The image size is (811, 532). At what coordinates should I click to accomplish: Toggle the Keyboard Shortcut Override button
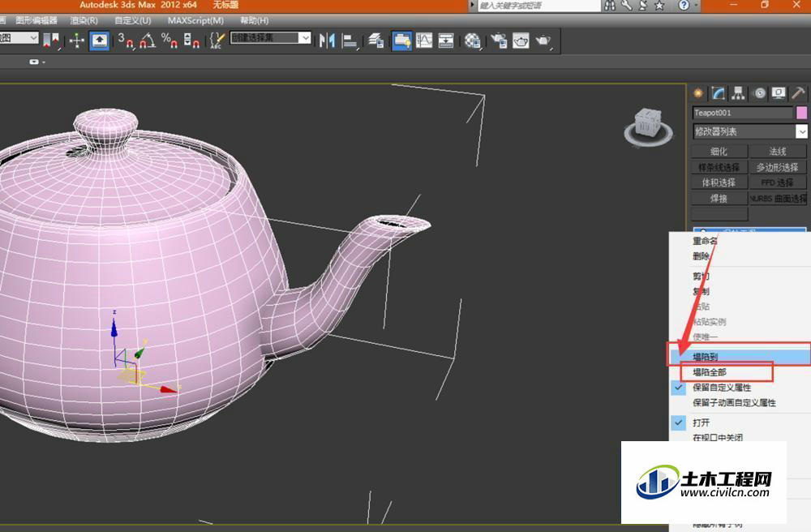tap(99, 41)
